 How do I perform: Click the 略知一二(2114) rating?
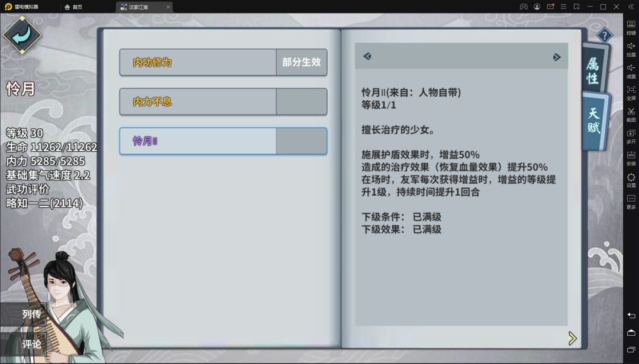point(44,203)
